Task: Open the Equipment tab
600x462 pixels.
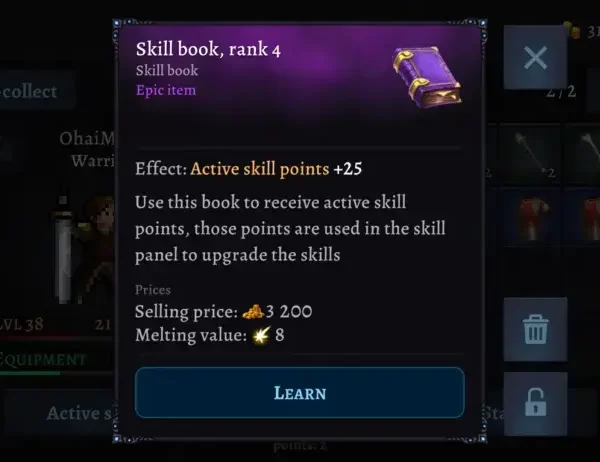Action: (43, 360)
